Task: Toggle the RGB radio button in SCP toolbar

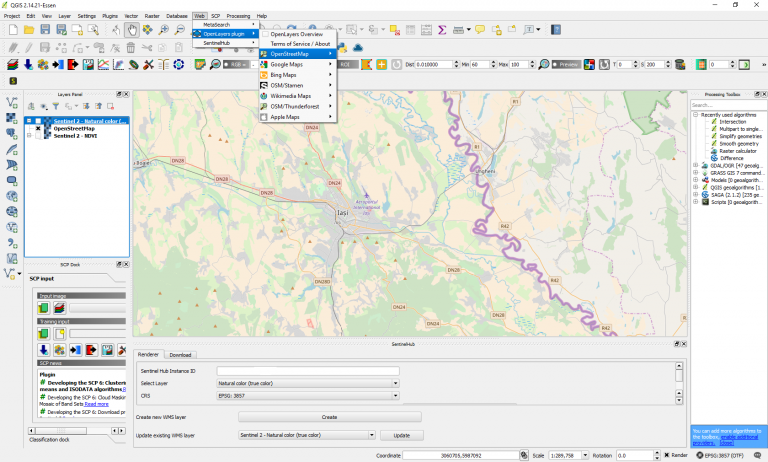Action: (x=226, y=65)
